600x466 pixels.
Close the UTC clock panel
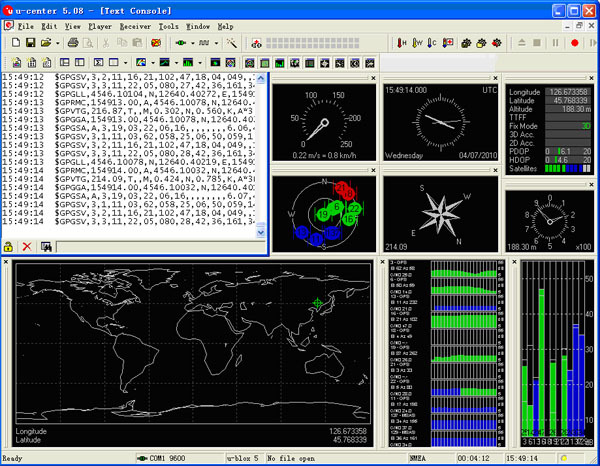click(x=496, y=78)
